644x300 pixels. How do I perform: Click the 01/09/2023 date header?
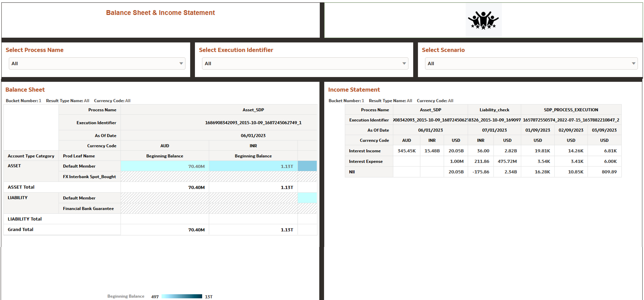pos(538,130)
